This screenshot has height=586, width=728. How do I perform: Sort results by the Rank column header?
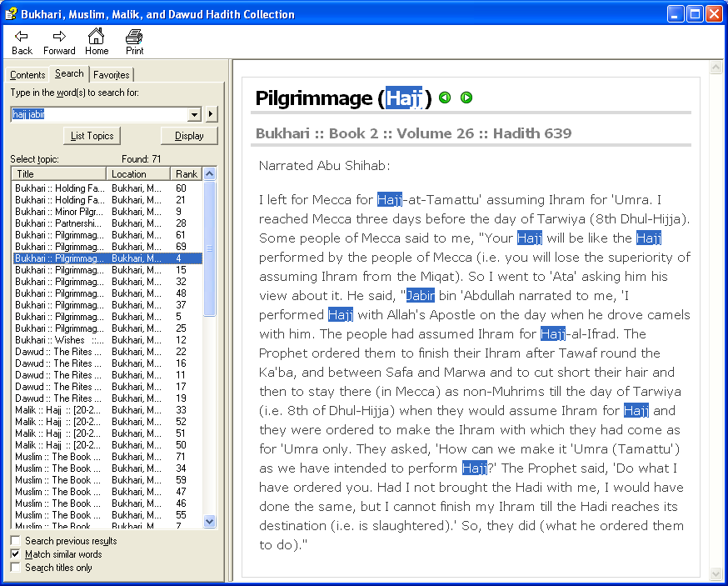click(187, 174)
